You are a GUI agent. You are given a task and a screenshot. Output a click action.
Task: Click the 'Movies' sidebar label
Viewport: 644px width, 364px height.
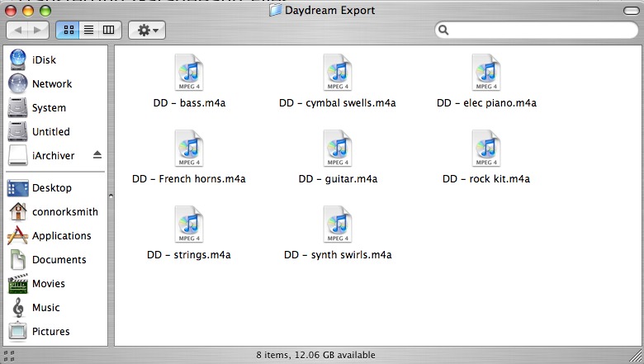click(49, 284)
